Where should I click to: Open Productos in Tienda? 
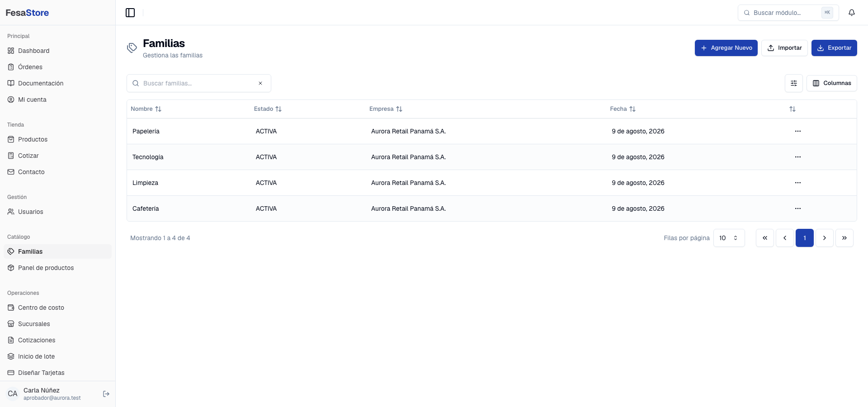coord(57,139)
